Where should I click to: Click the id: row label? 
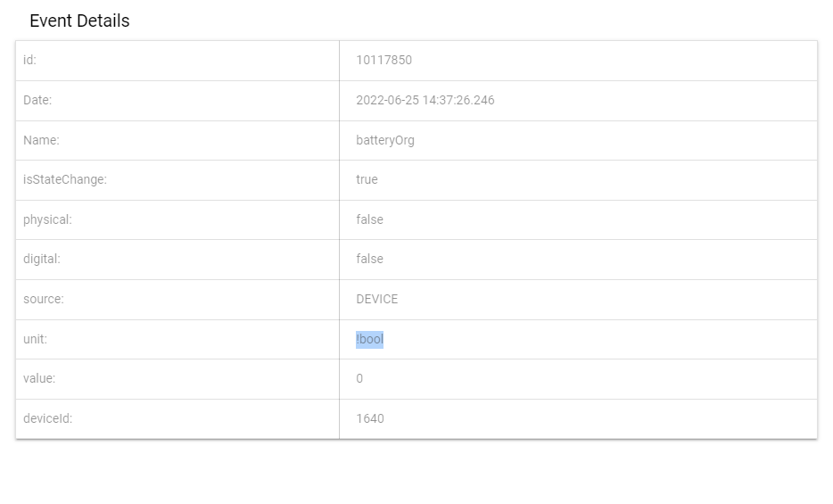click(x=29, y=60)
